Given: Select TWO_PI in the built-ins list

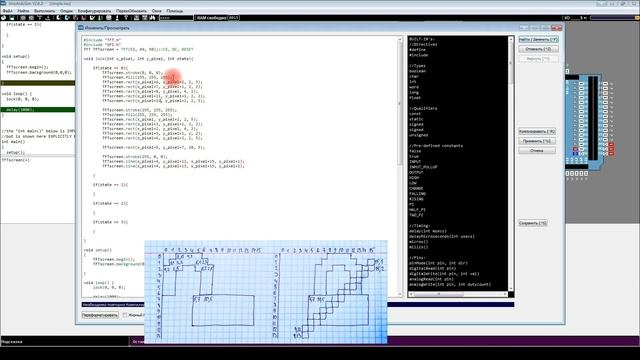Looking at the screenshot, I should [416, 215].
